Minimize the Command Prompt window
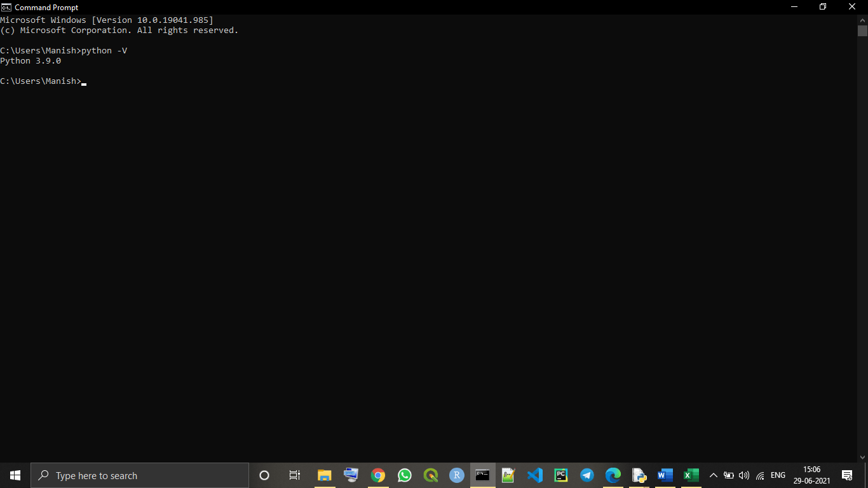Screen dimensions: 868x488 [794, 7]
